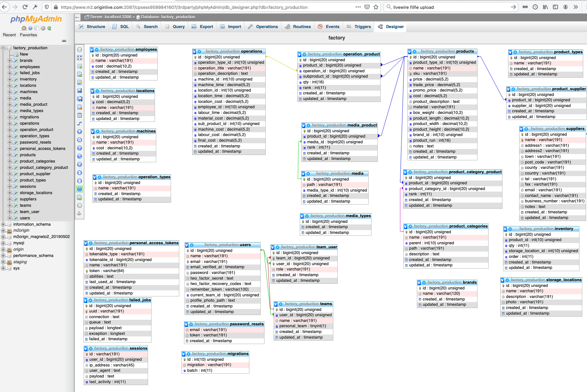
Task: Click the Small/Big all designer icon
Action: pos(80,173)
